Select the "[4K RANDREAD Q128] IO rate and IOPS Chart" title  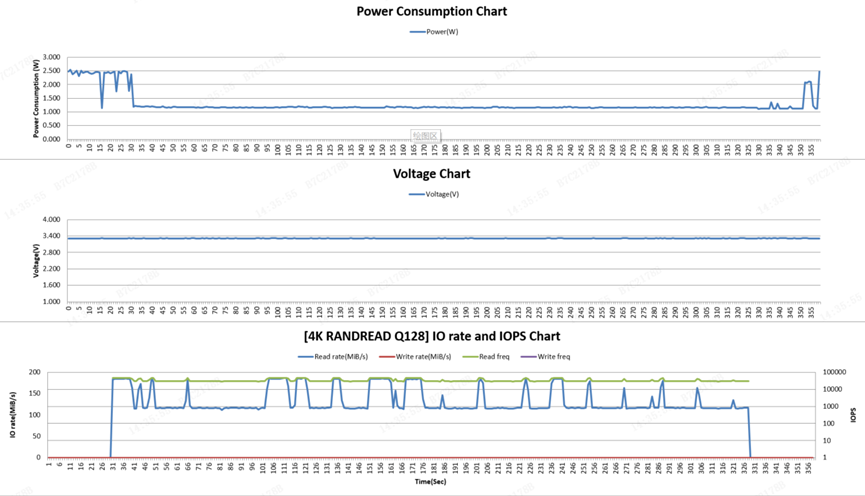431,337
